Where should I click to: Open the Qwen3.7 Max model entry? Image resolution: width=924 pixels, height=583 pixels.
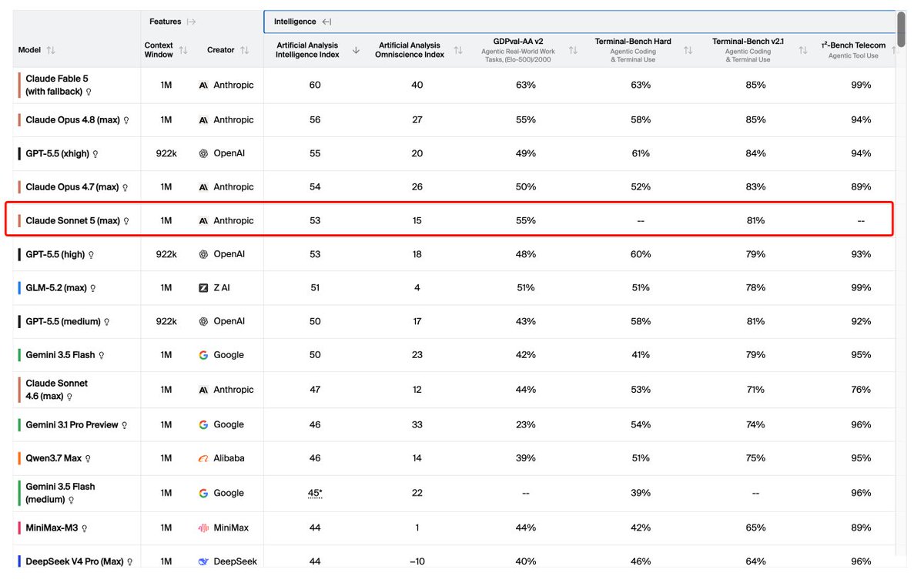(53, 458)
